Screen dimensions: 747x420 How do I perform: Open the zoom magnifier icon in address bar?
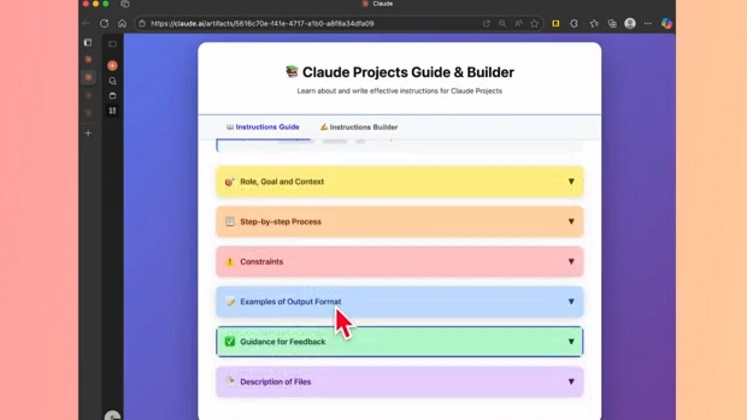click(502, 23)
